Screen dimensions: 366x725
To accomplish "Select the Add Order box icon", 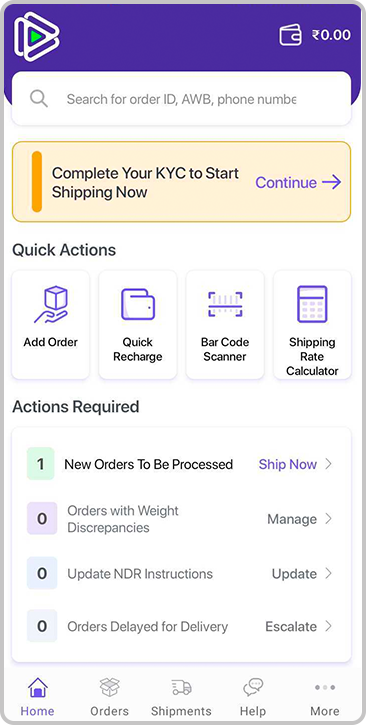I will coord(50,304).
